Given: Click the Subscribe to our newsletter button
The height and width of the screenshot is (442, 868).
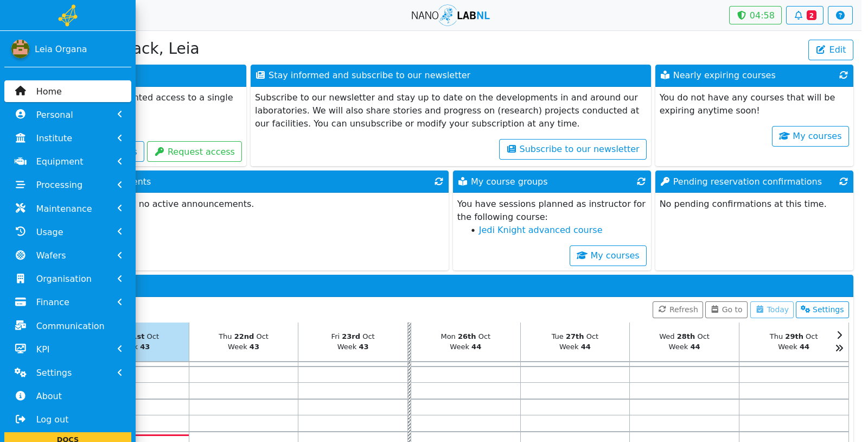Looking at the screenshot, I should 573,149.
